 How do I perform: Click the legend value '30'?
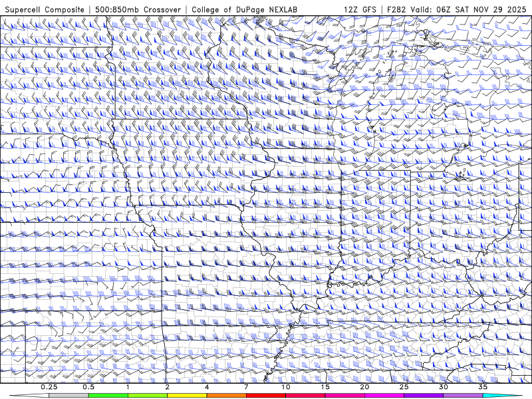(444, 387)
